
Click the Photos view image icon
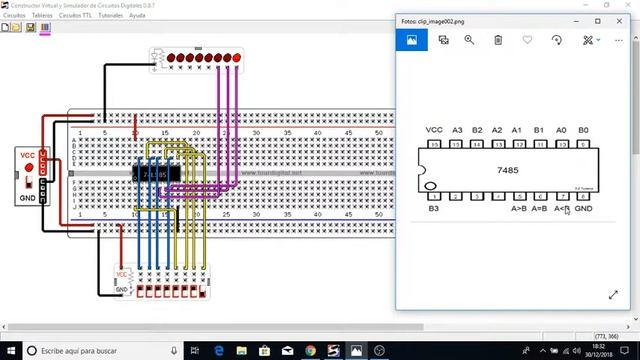pos(412,40)
